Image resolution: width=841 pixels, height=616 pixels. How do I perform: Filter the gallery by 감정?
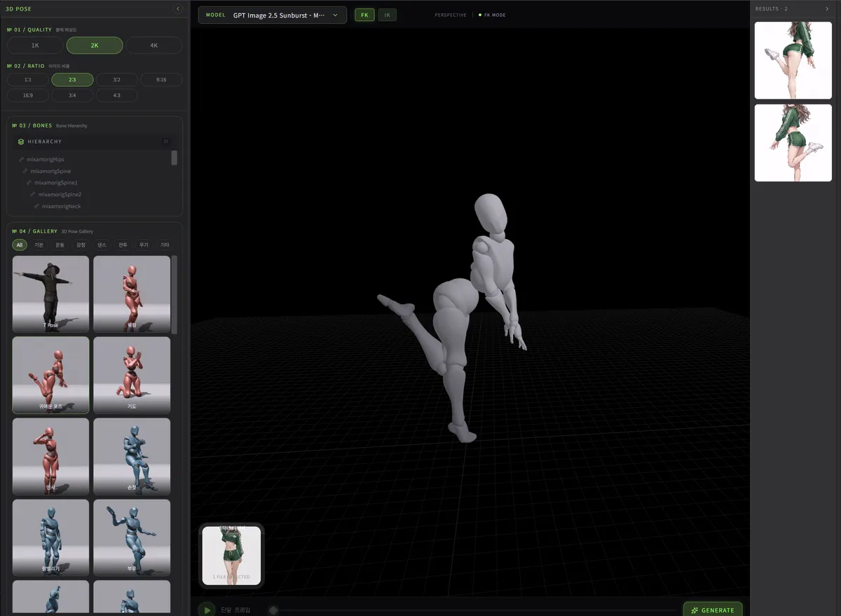(x=81, y=245)
